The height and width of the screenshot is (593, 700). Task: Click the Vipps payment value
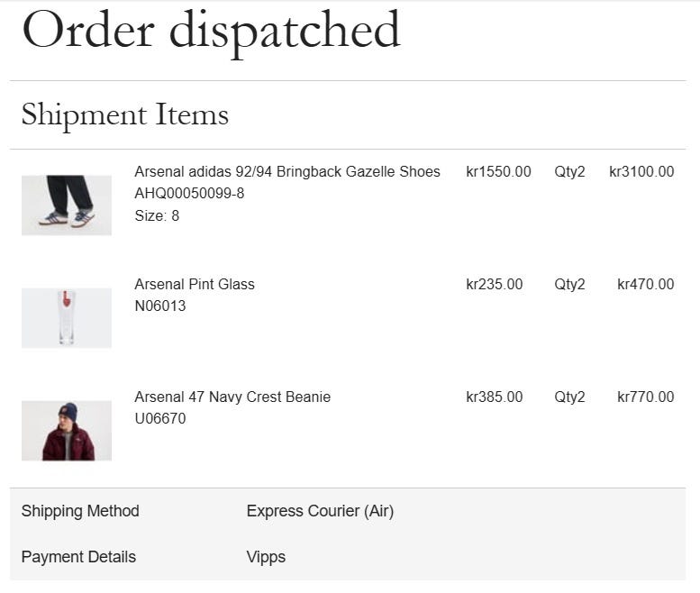tap(266, 557)
